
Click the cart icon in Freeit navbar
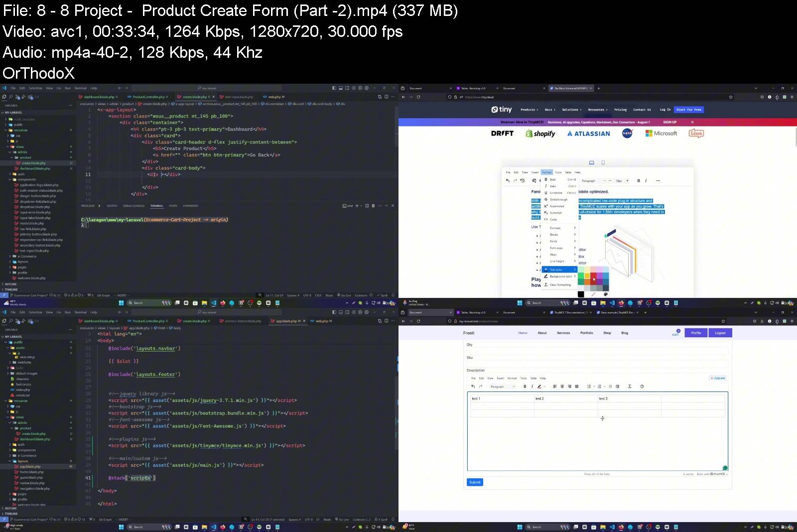point(675,332)
